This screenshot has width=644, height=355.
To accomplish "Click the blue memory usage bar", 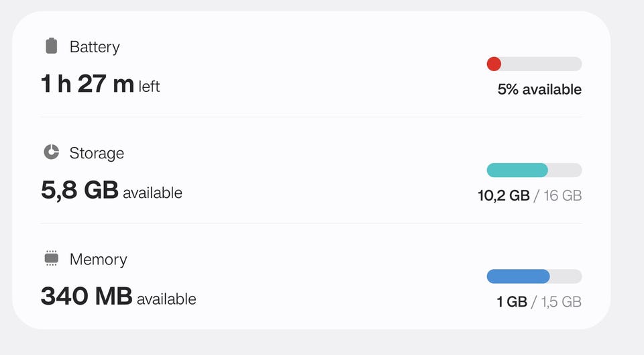I will point(519,276).
